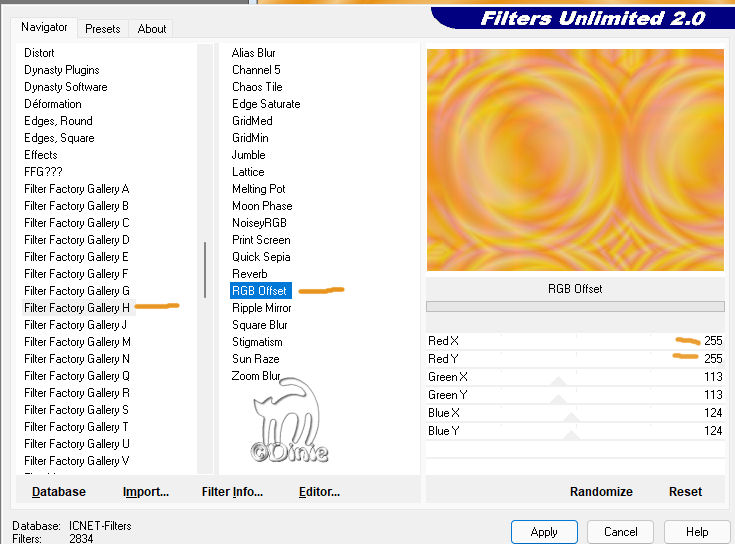Choose the Zoom Blur filter
735x544 pixels.
click(256, 376)
